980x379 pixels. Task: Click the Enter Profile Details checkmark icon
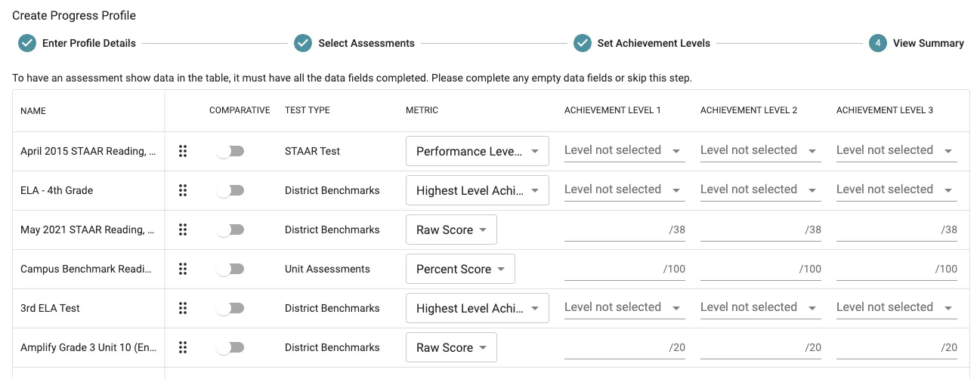pyautogui.click(x=27, y=43)
